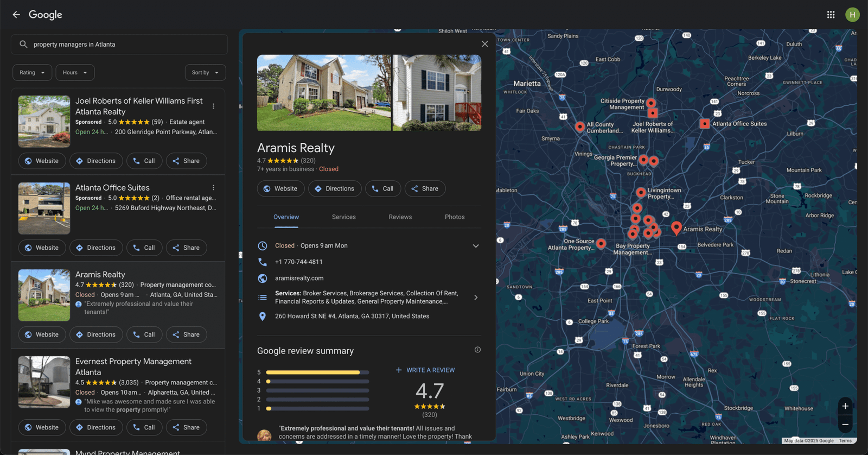Open Joel Roberts listing thumbnail image
868x455 pixels.
(44, 122)
